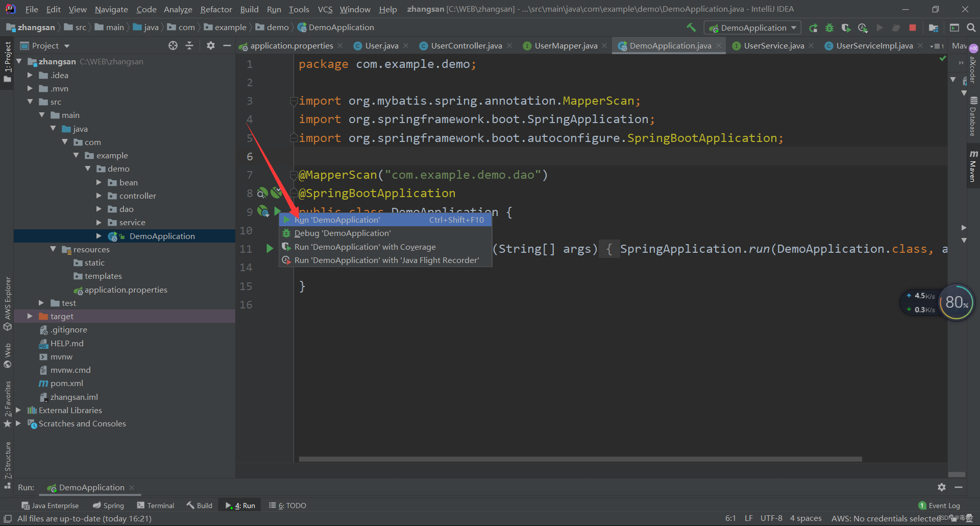Viewport: 980px width, 526px height.
Task: Open the Project Structure toolbar icon
Action: (x=934, y=28)
